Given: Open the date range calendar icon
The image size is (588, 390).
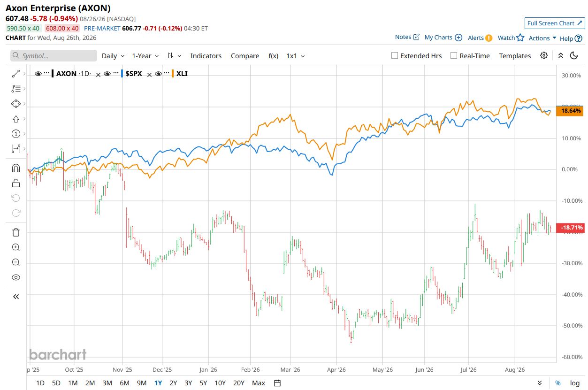Looking at the screenshot, I should (277, 383).
